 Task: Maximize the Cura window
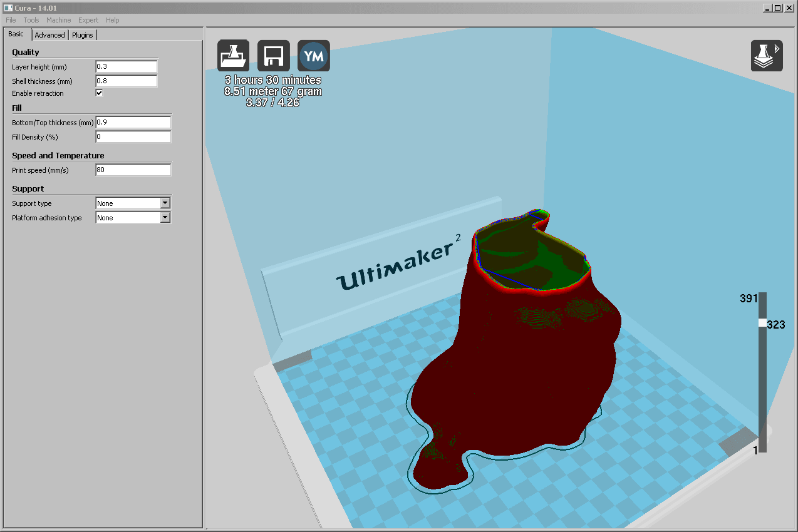777,8
